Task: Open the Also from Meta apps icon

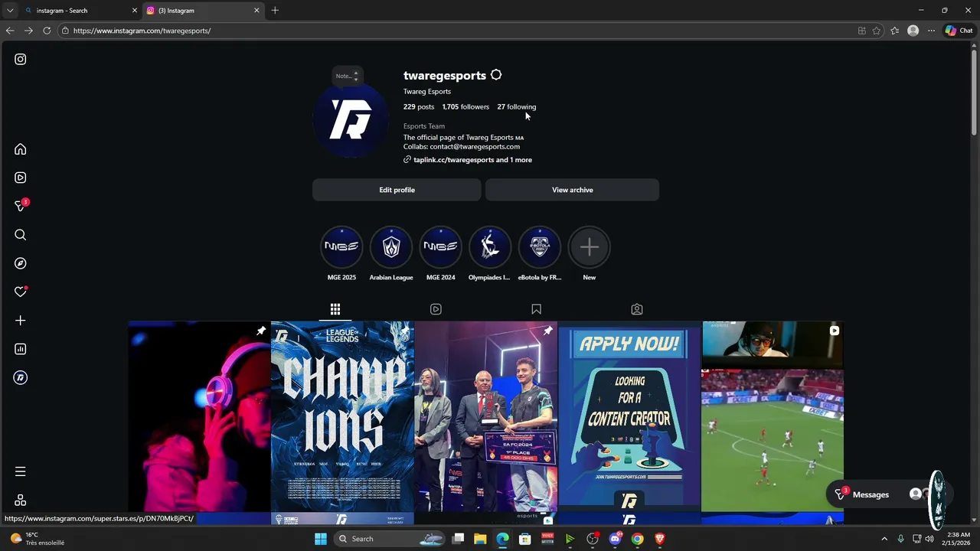Action: [21, 500]
